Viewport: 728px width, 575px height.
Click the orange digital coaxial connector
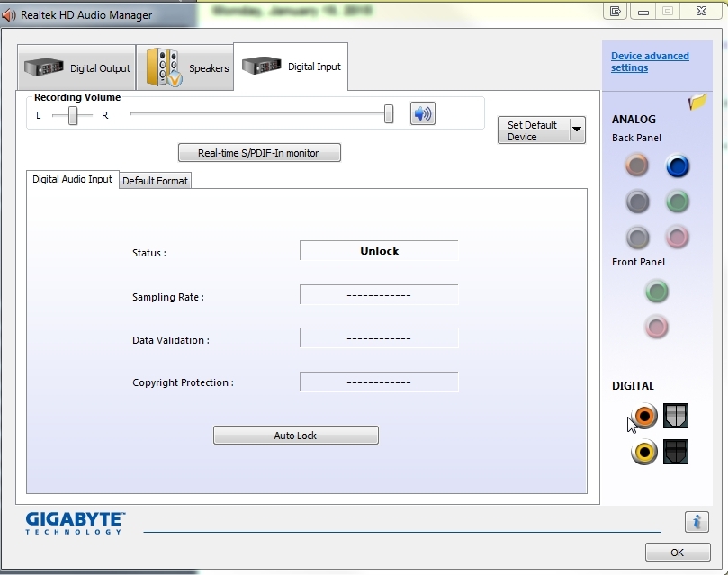[644, 416]
